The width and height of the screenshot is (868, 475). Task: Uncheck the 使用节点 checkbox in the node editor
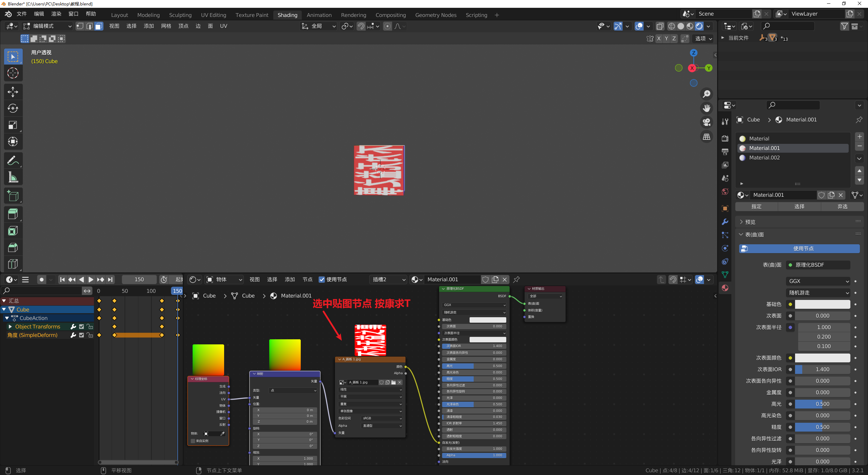(x=322, y=280)
